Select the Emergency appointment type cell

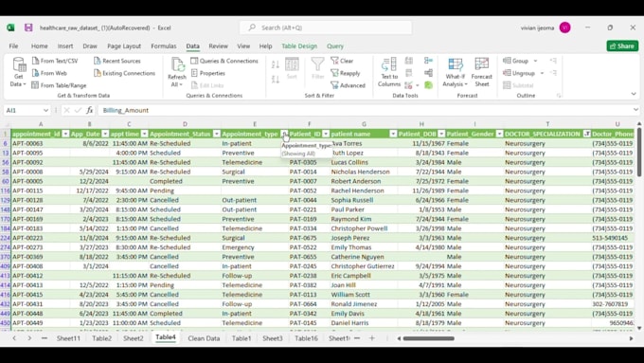point(255,247)
